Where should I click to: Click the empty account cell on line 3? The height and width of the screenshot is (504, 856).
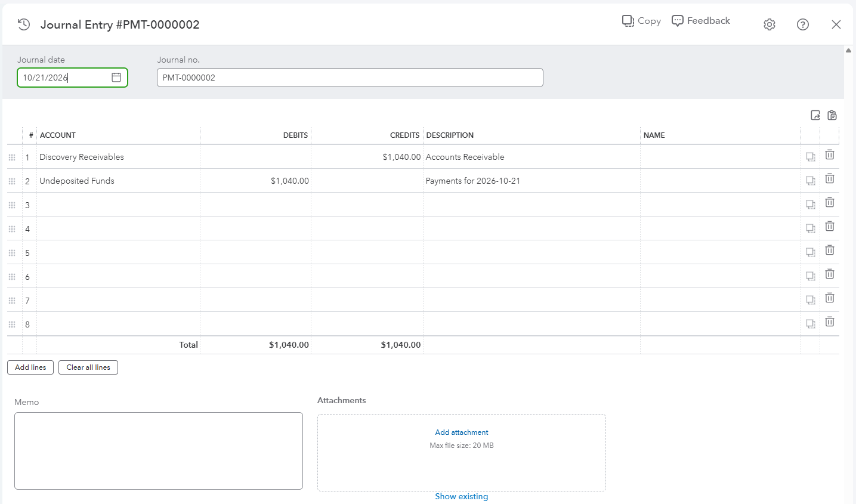click(118, 205)
